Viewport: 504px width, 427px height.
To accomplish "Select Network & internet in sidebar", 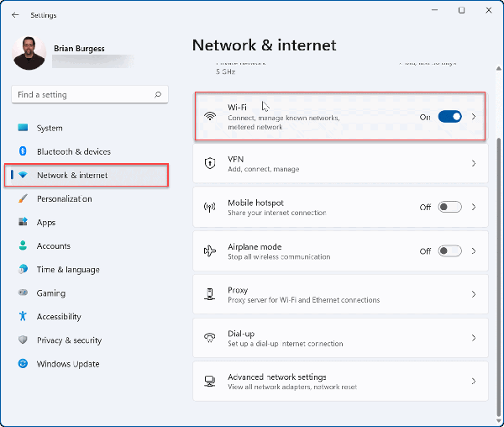I will (89, 175).
